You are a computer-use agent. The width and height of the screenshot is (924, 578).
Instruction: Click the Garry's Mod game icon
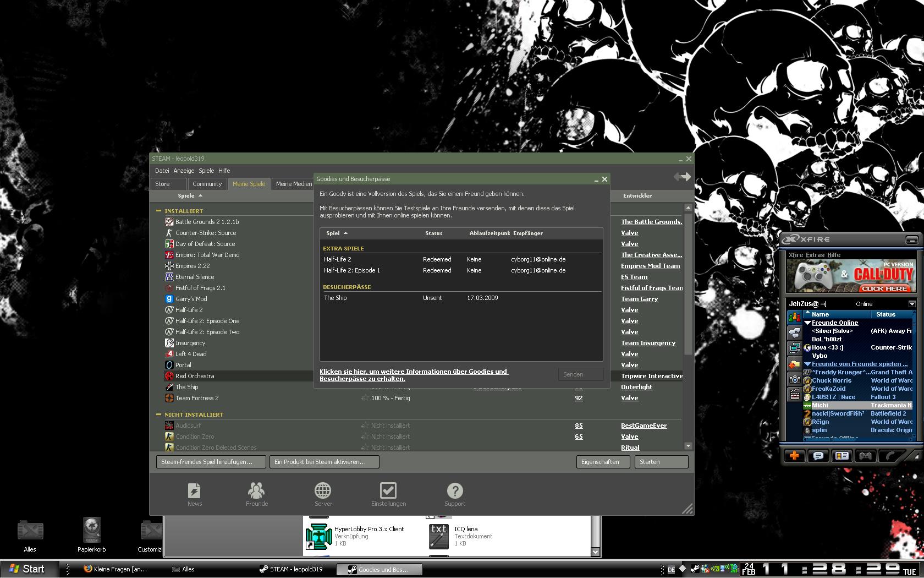click(169, 299)
